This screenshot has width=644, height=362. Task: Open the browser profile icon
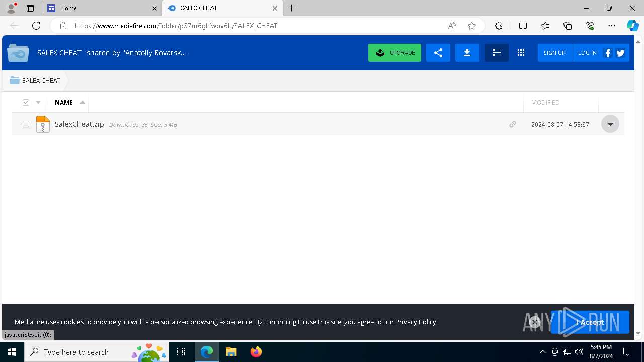(11, 8)
